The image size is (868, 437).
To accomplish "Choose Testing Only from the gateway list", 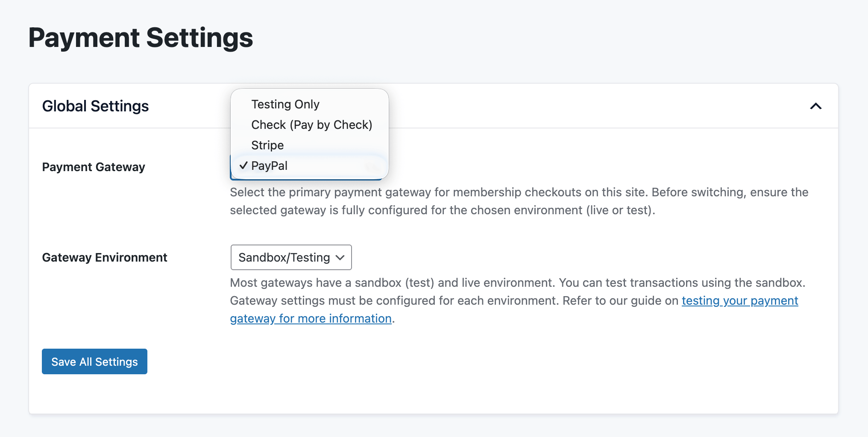I will (x=285, y=104).
